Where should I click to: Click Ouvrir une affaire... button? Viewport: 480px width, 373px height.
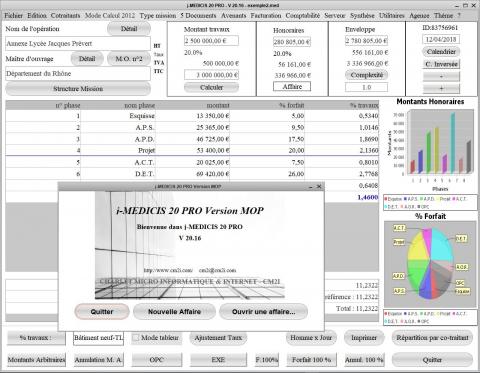[x=263, y=312]
